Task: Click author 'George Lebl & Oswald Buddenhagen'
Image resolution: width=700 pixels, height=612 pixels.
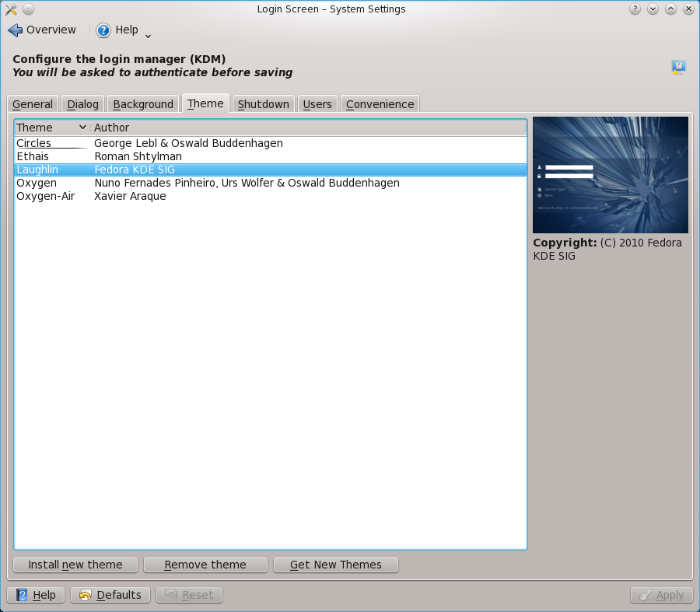Action: (188, 143)
